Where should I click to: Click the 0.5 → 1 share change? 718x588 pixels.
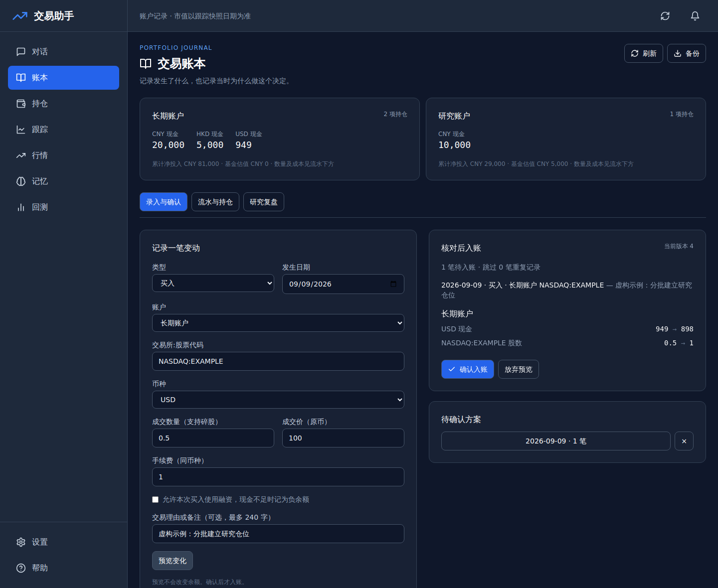tap(679, 343)
